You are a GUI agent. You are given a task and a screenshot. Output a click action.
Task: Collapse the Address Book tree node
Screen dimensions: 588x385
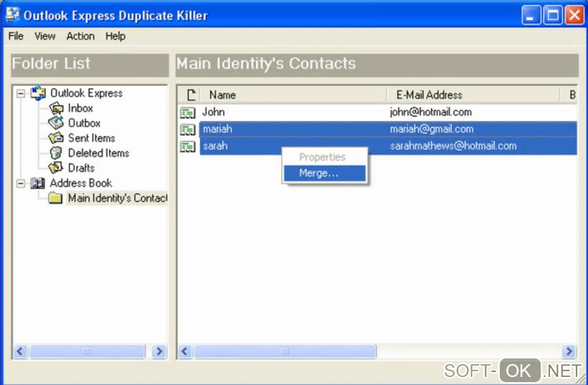point(21,184)
